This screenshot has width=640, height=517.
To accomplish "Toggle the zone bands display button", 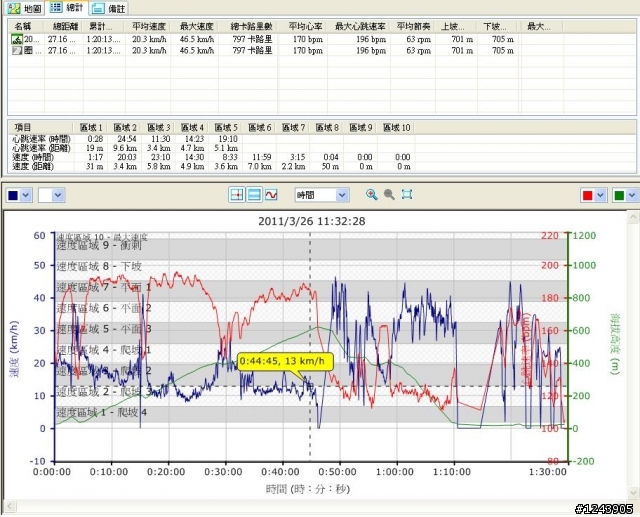I will pyautogui.click(x=254, y=195).
